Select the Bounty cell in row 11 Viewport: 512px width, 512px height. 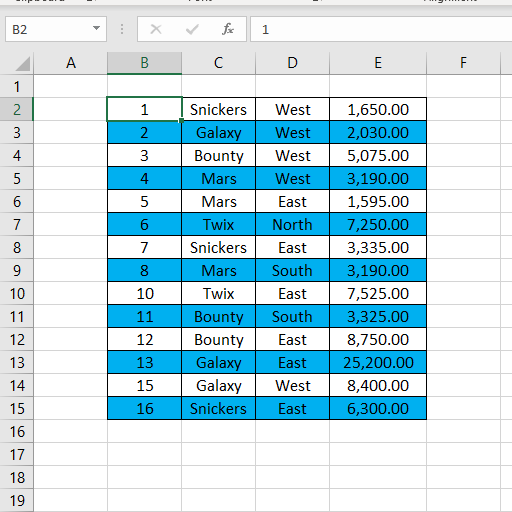click(218, 316)
